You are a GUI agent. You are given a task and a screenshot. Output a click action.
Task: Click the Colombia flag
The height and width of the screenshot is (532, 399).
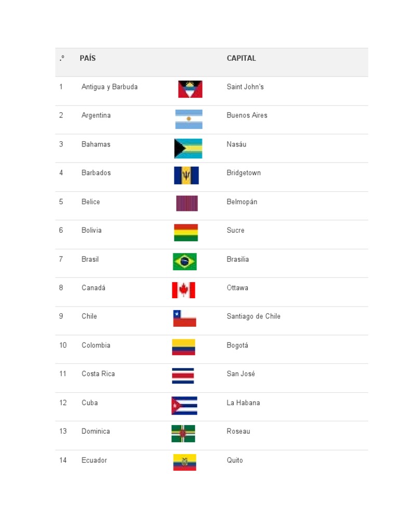click(183, 347)
